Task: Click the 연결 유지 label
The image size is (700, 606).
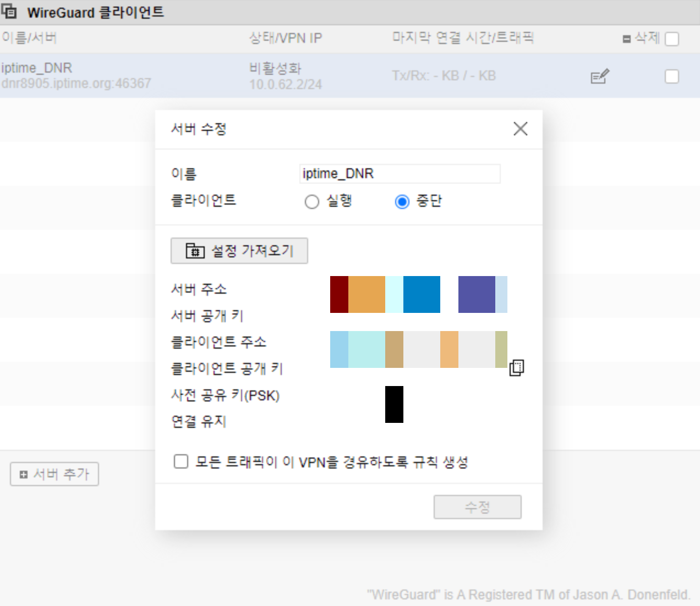Action: pos(199,422)
